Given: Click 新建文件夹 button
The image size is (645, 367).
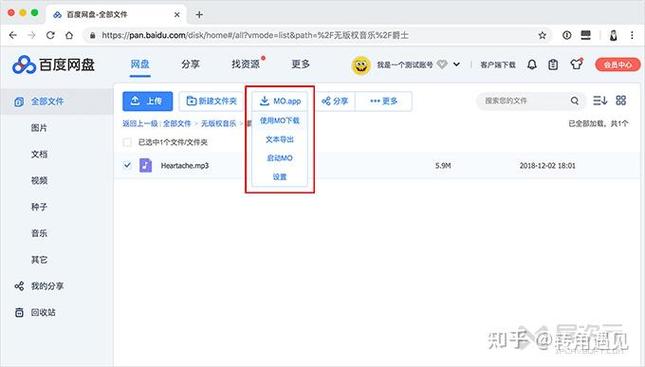Looking at the screenshot, I should tap(212, 101).
